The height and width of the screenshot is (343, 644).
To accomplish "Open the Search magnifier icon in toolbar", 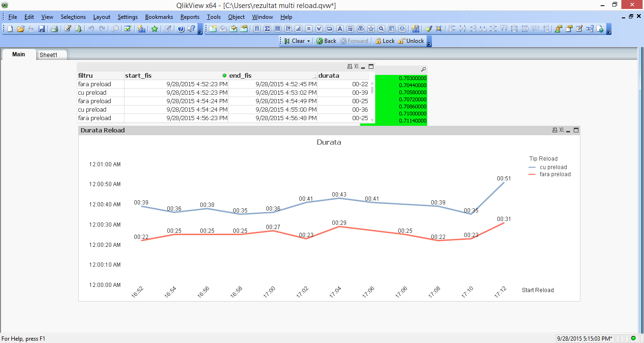I will [115, 29].
